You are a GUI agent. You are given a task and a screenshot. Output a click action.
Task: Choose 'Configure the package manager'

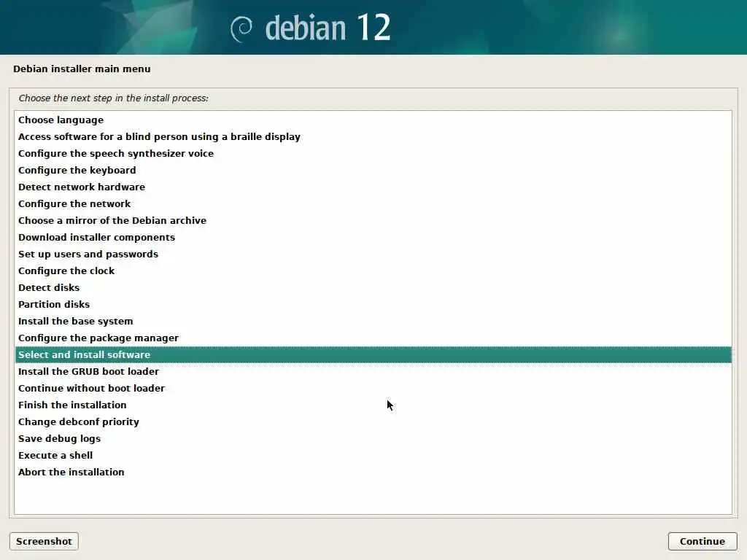373,338
